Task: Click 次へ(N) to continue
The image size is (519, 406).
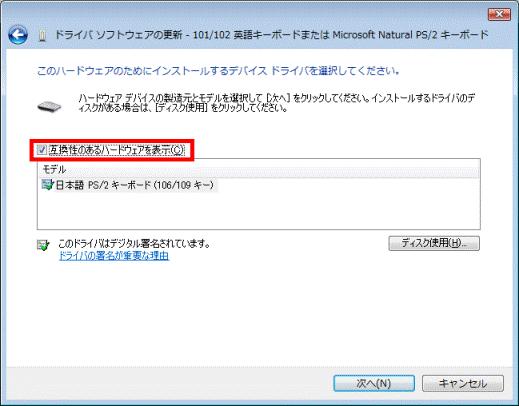Action: pyautogui.click(x=374, y=383)
